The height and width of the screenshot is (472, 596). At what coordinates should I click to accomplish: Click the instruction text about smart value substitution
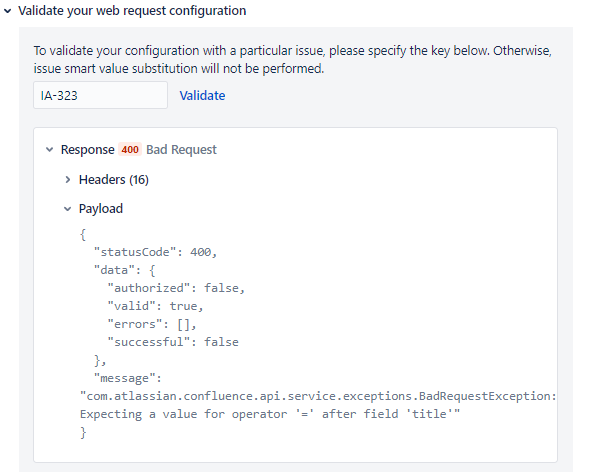293,59
